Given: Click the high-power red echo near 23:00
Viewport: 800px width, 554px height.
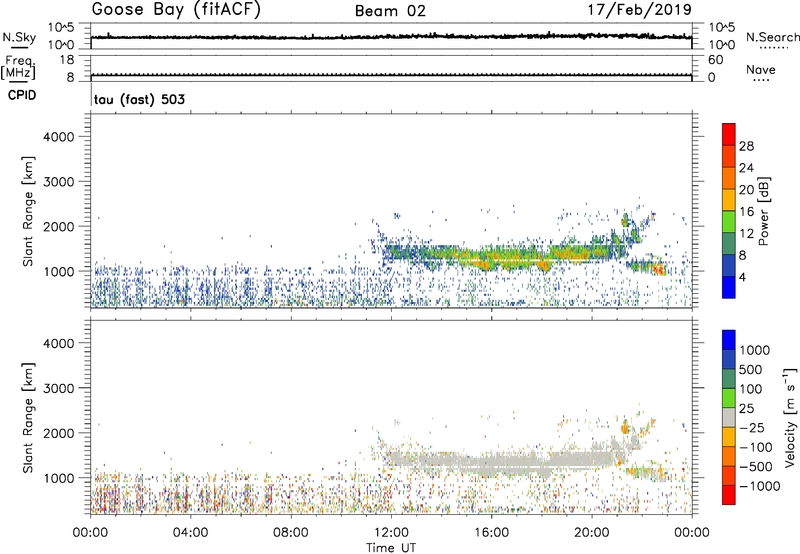Looking at the screenshot, I should pos(660,268).
